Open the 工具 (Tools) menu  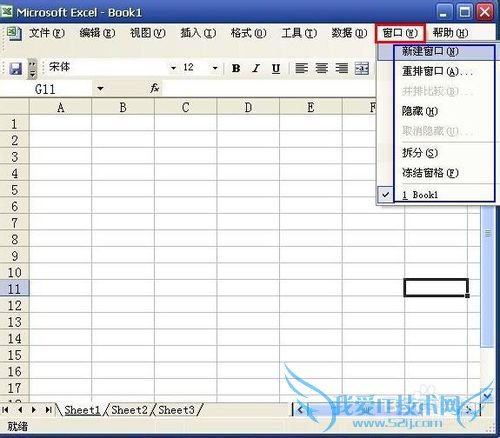[299, 33]
